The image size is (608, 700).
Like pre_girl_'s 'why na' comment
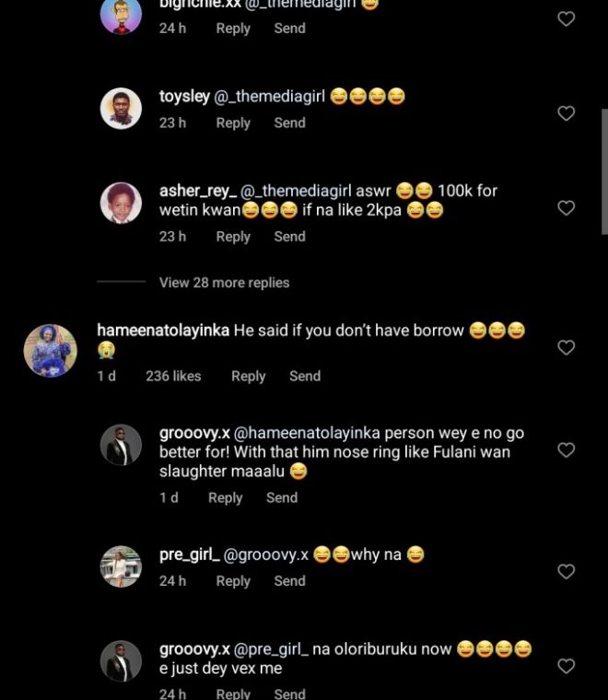[x=567, y=571]
